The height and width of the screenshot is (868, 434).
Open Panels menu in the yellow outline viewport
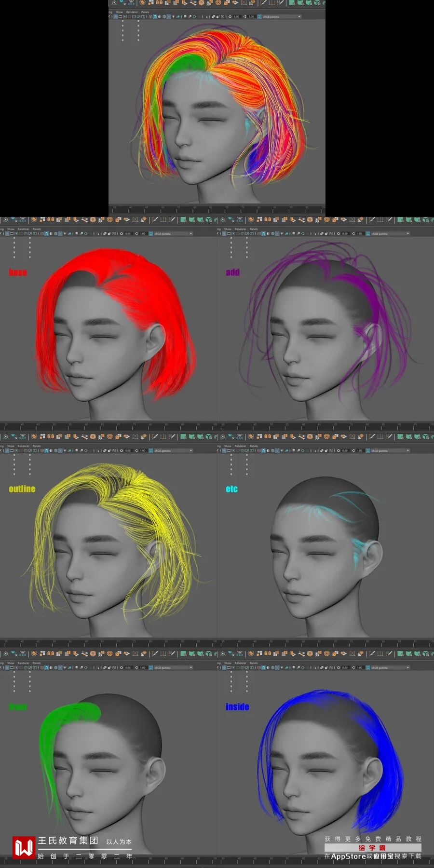(x=37, y=446)
